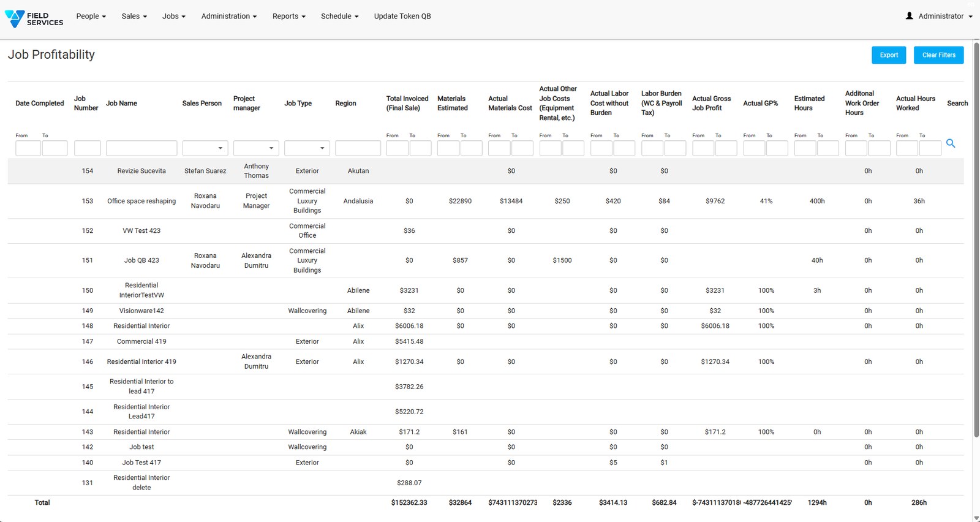Click the Labor Burden column header
980x522 pixels.
tap(661, 104)
